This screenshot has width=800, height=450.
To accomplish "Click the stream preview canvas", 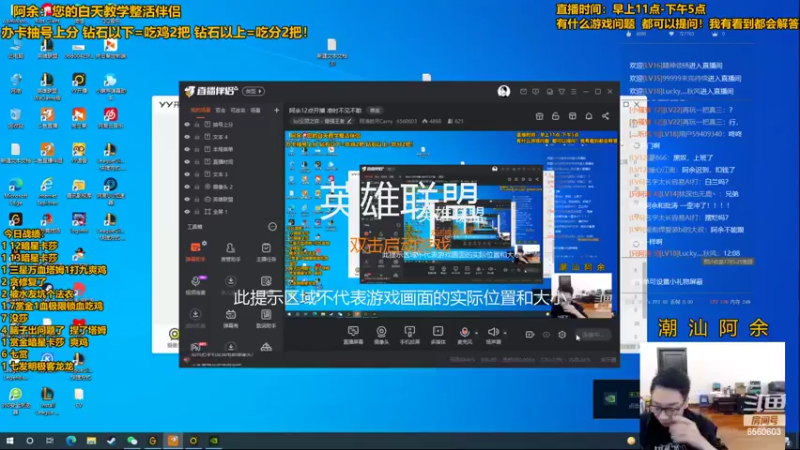I will pos(451,224).
